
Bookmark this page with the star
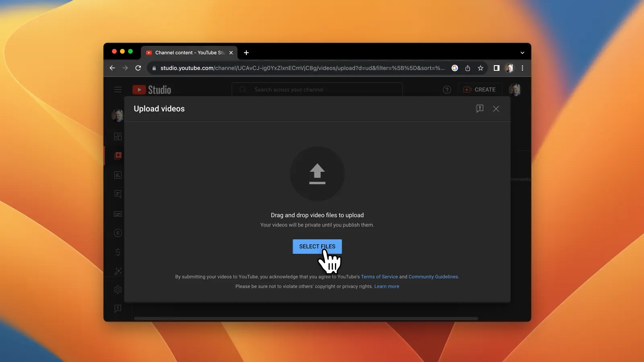(481, 68)
